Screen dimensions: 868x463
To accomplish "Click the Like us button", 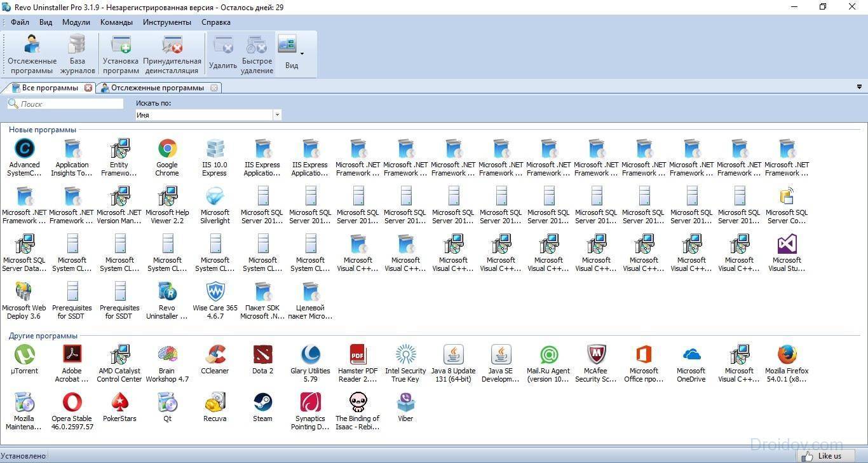I will tap(824, 456).
